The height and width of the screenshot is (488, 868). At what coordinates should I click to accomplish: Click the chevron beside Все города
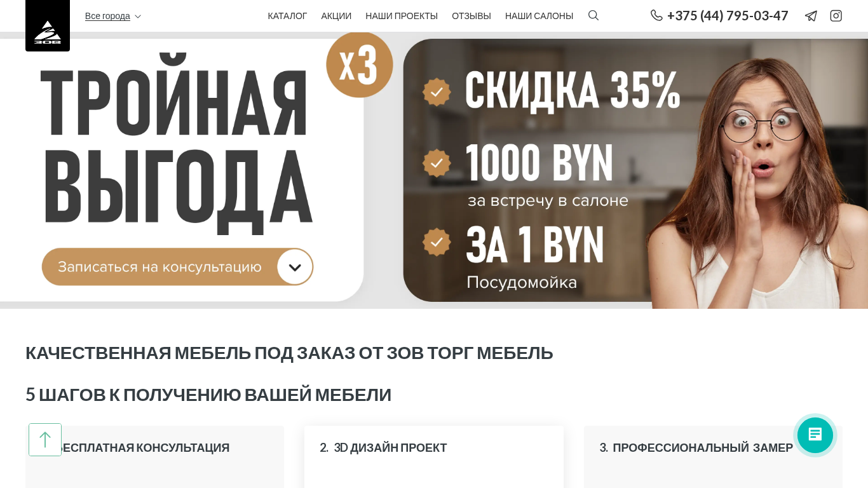138,17
